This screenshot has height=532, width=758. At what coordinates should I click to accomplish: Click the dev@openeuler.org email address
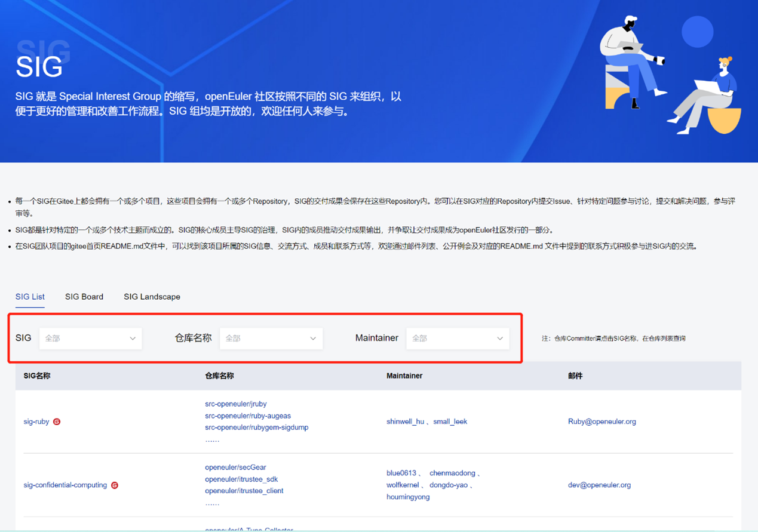pyautogui.click(x=599, y=485)
